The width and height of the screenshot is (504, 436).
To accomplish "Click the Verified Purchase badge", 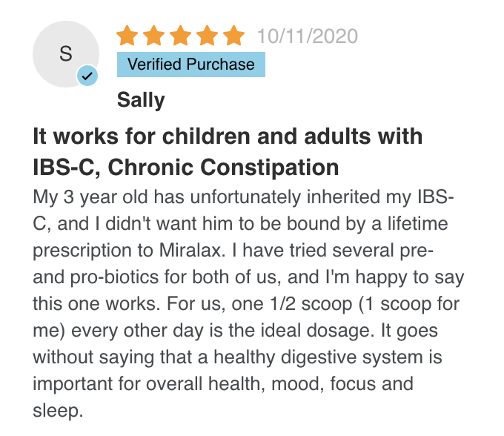I will coord(191,65).
